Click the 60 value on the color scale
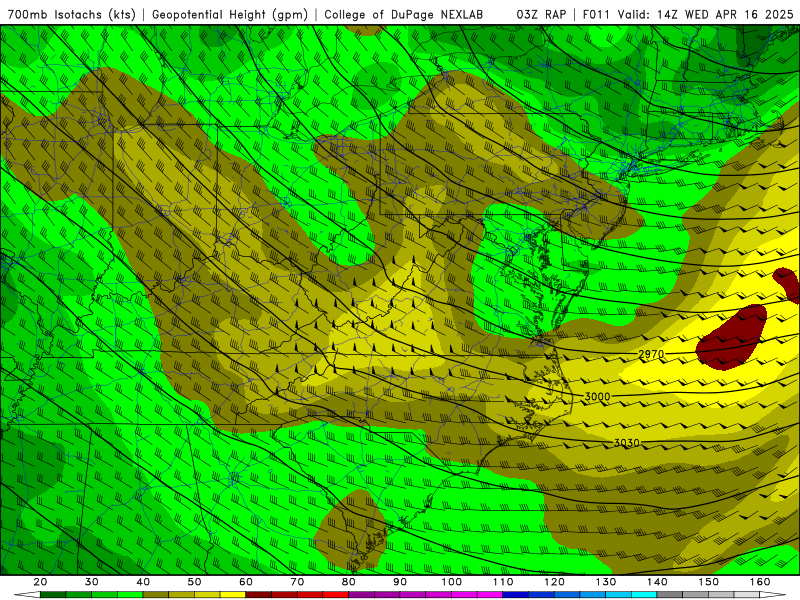 [x=246, y=582]
